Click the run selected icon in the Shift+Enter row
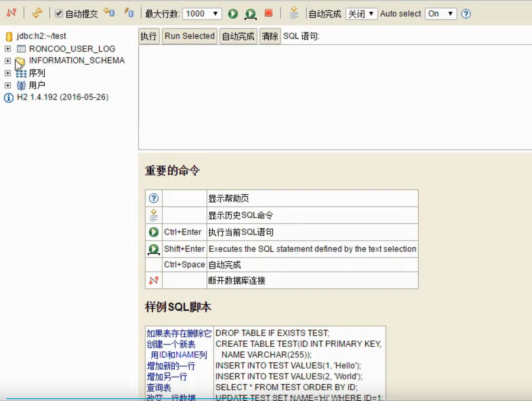The width and height of the screenshot is (532, 401). point(154,250)
